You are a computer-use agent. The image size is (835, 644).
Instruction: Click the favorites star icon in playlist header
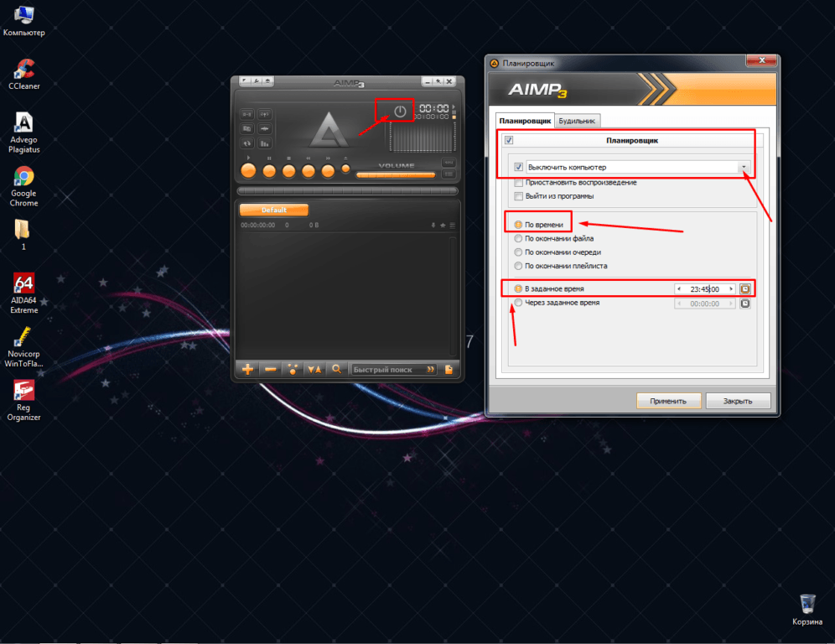(443, 226)
